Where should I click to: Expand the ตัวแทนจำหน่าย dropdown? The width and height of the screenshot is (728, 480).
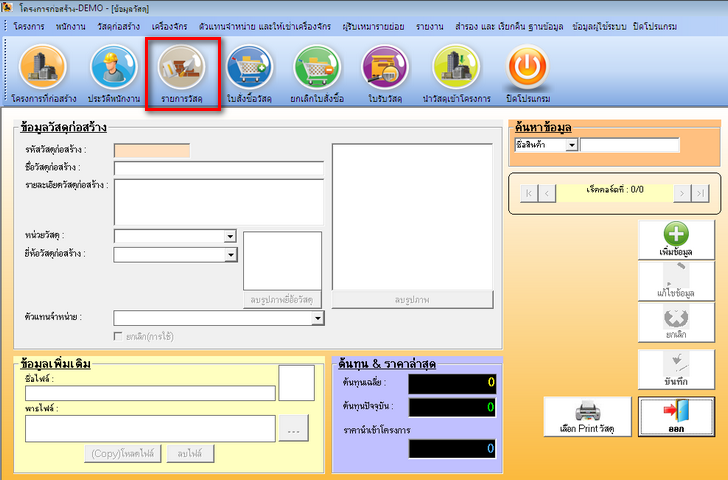(318, 318)
